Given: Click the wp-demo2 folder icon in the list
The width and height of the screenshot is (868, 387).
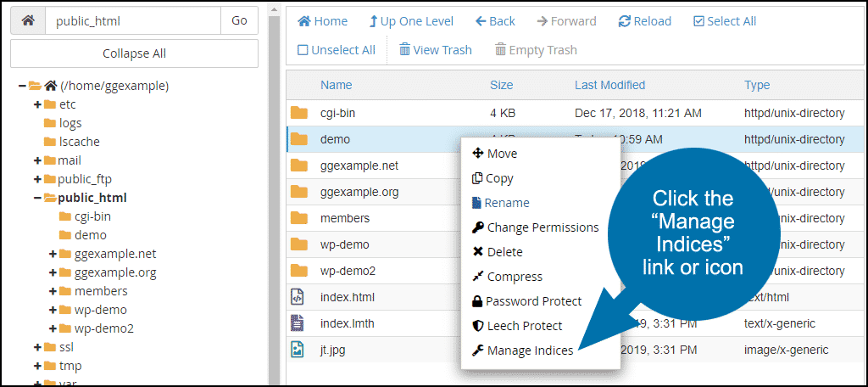Looking at the screenshot, I should [299, 271].
